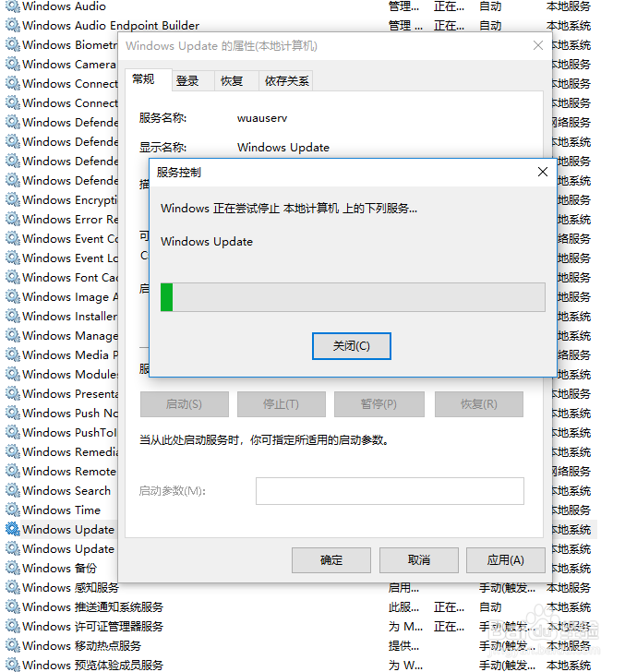This screenshot has width=637, height=672.
Task: Click gear icon of Windows Event Lo service
Action: point(12,258)
